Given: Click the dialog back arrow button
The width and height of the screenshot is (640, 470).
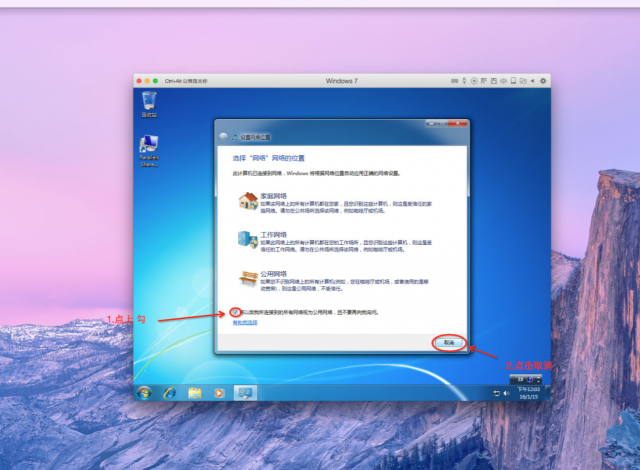Looking at the screenshot, I should coord(223,137).
